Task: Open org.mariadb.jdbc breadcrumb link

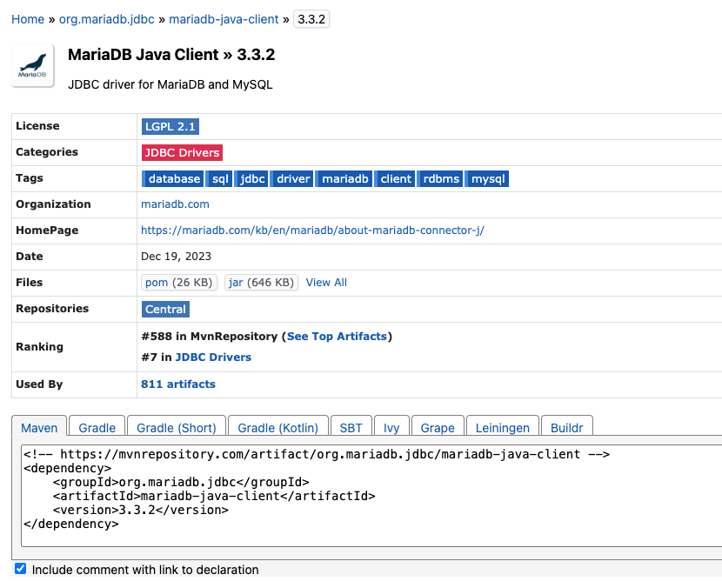Action: 106,19
